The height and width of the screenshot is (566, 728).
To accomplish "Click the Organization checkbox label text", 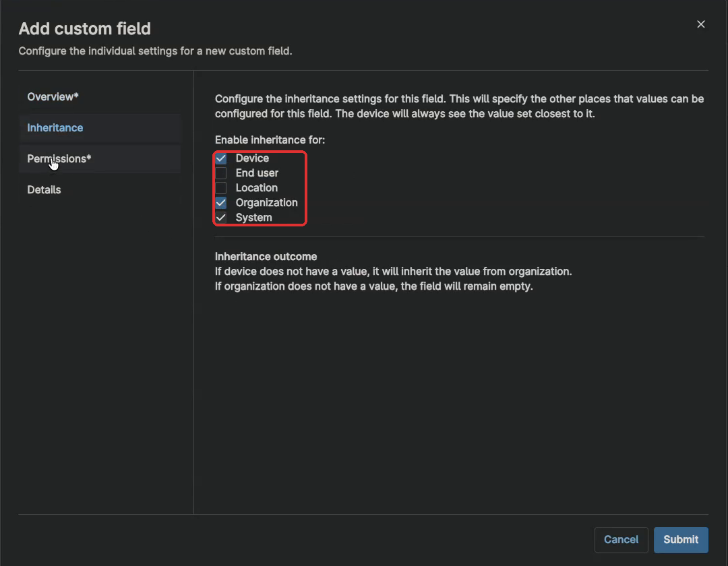I will [266, 203].
